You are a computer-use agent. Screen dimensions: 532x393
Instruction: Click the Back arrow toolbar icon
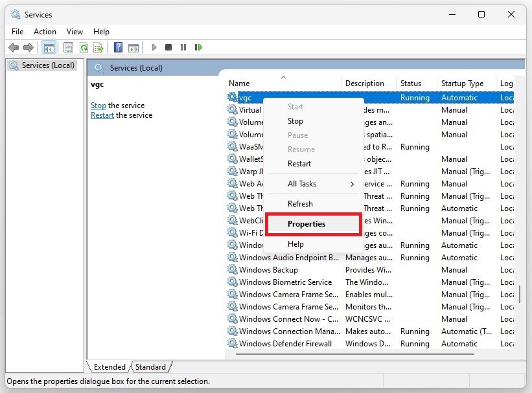tap(13, 47)
